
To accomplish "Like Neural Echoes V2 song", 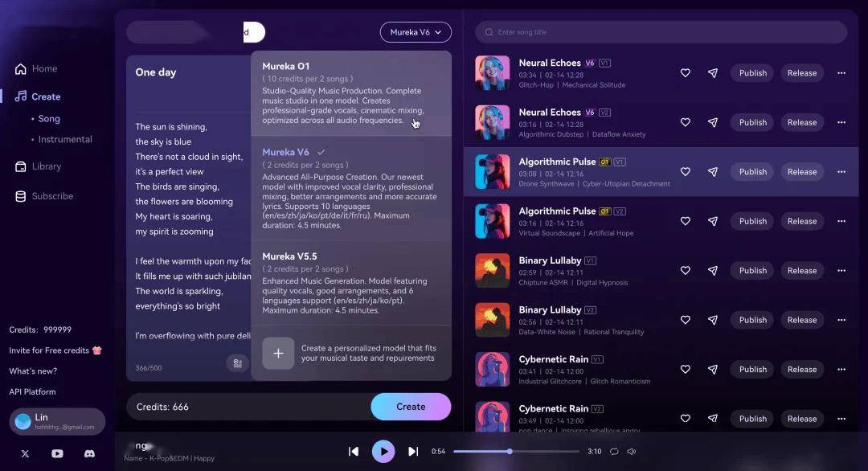I will click(x=686, y=122).
